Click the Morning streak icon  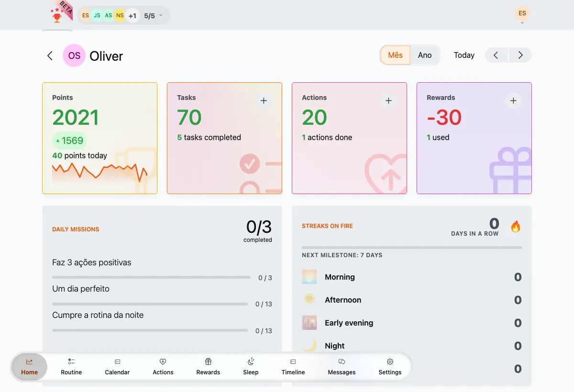[309, 277]
